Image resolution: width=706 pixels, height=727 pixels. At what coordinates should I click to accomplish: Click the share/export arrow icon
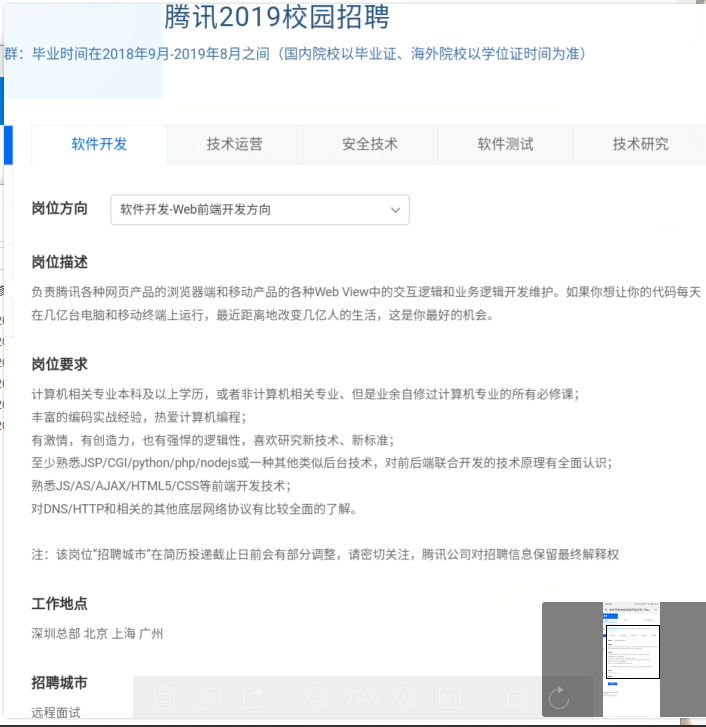click(253, 698)
